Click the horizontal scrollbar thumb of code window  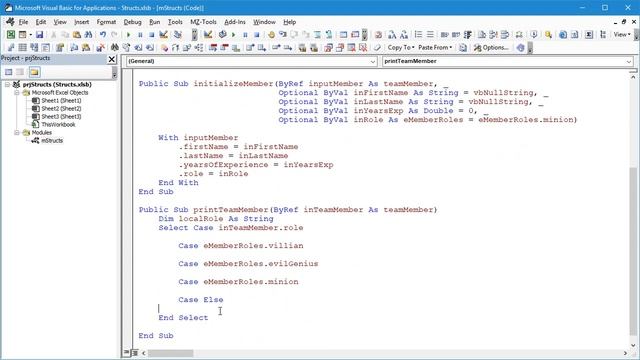click(x=170, y=353)
